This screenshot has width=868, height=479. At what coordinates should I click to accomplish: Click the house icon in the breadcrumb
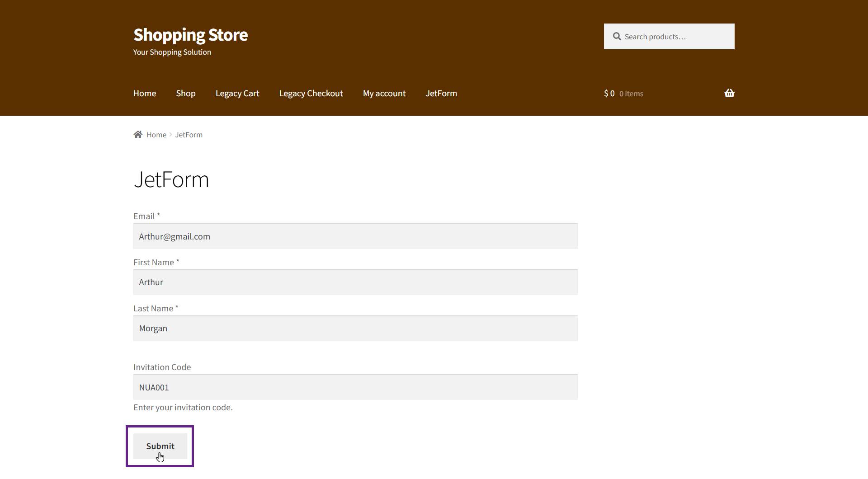click(x=138, y=135)
